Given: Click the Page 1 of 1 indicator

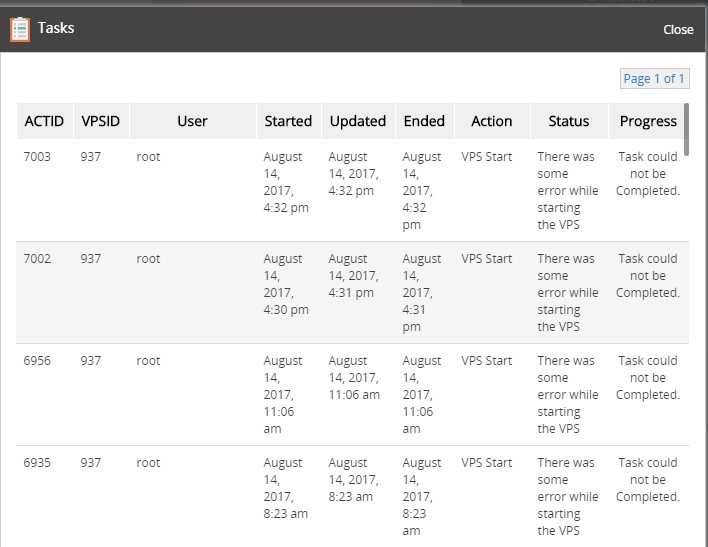Looking at the screenshot, I should (654, 78).
